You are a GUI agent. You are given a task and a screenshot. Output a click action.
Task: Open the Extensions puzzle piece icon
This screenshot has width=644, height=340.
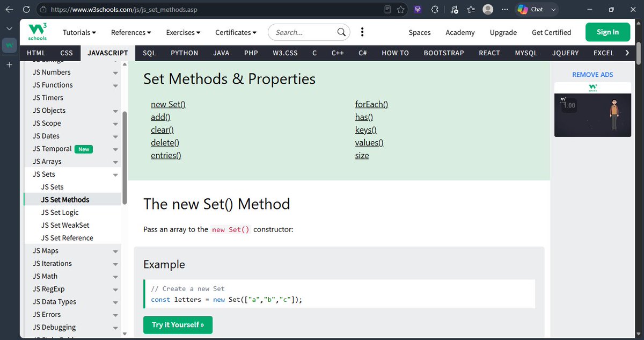(x=435, y=10)
